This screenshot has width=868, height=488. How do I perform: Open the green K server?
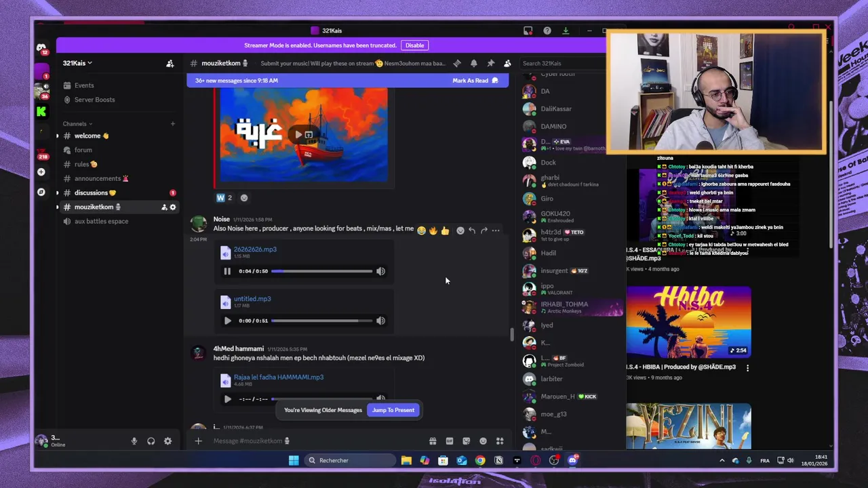[x=41, y=112]
